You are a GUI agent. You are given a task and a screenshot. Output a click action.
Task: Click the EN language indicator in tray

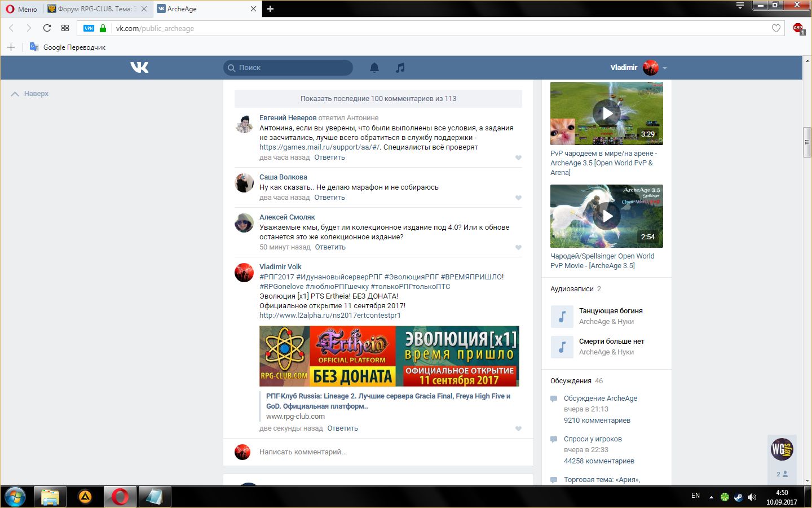point(695,496)
